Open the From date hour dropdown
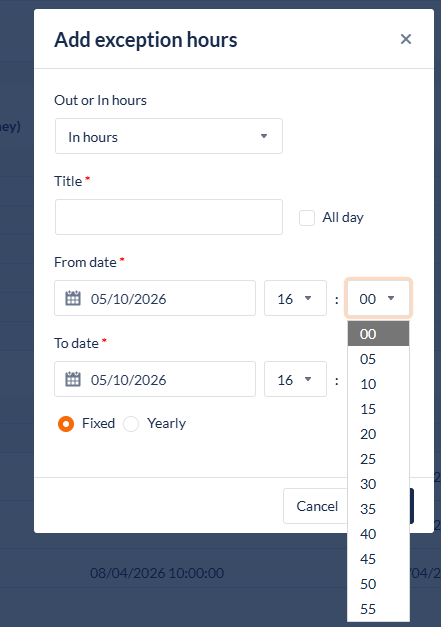The width and height of the screenshot is (441, 627). (x=295, y=298)
